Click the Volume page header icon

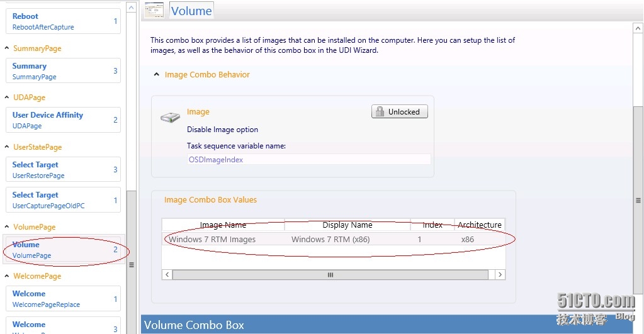[x=154, y=10]
